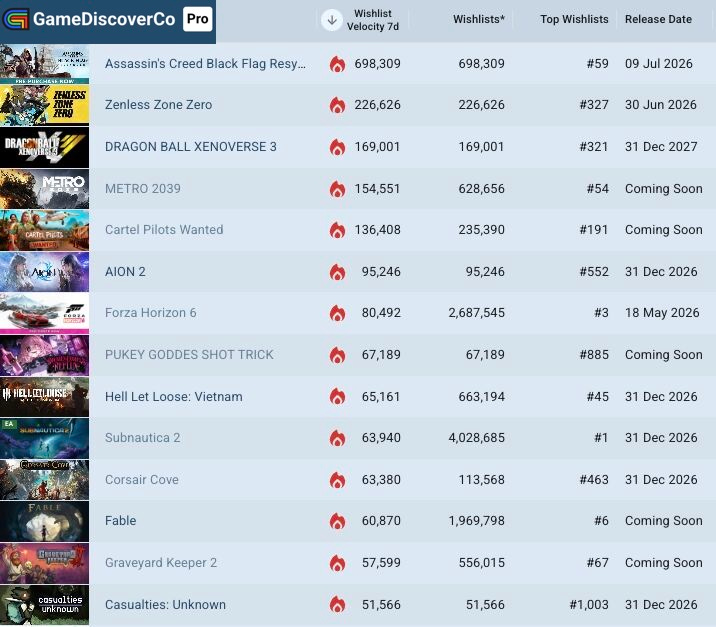This screenshot has height=627, width=716.
Task: Select the #54 rank for METRO 2039
Action: (597, 189)
